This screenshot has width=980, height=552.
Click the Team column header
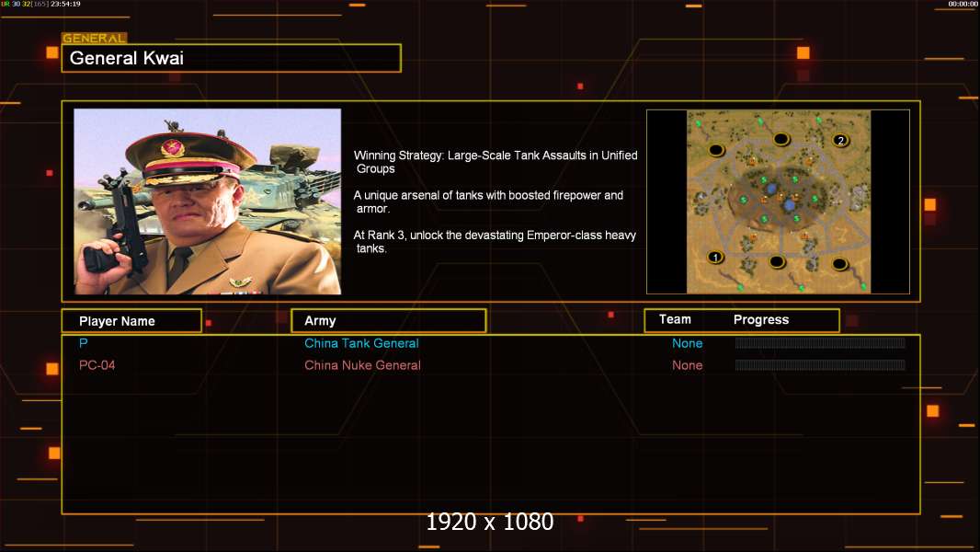point(675,319)
